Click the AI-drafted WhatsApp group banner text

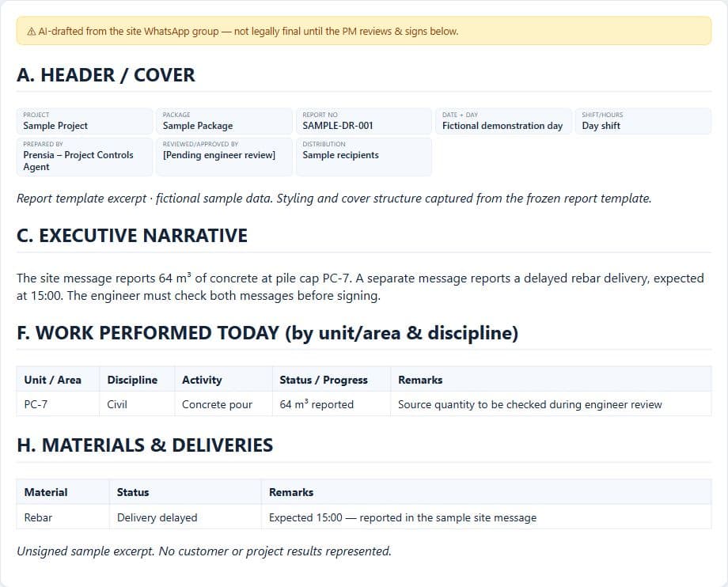(248, 32)
